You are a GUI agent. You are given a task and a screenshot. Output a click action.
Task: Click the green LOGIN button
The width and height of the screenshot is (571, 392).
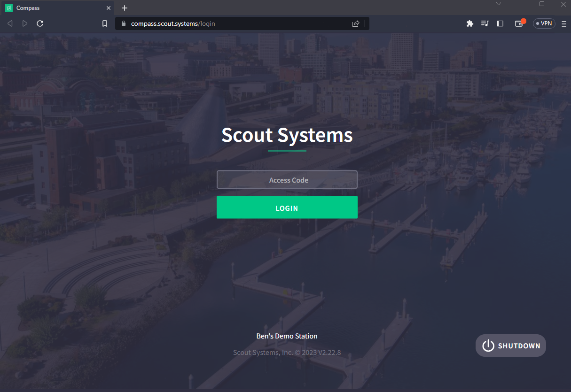(x=287, y=208)
